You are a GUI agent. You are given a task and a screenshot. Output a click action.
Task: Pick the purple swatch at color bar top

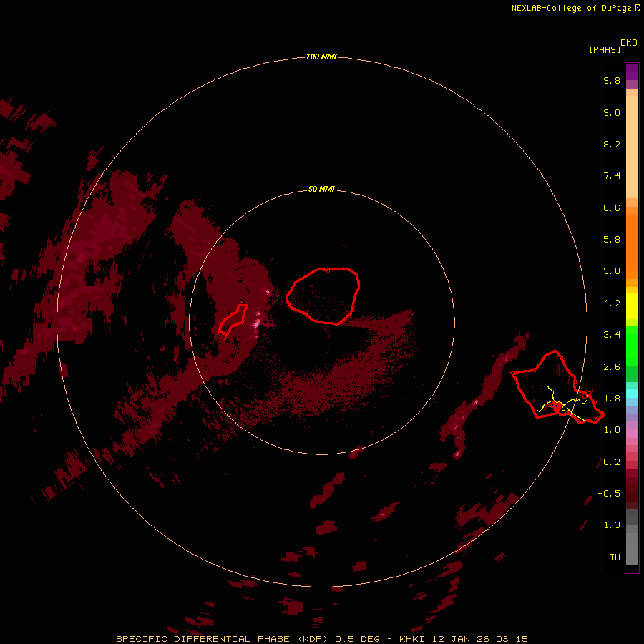pyautogui.click(x=632, y=72)
